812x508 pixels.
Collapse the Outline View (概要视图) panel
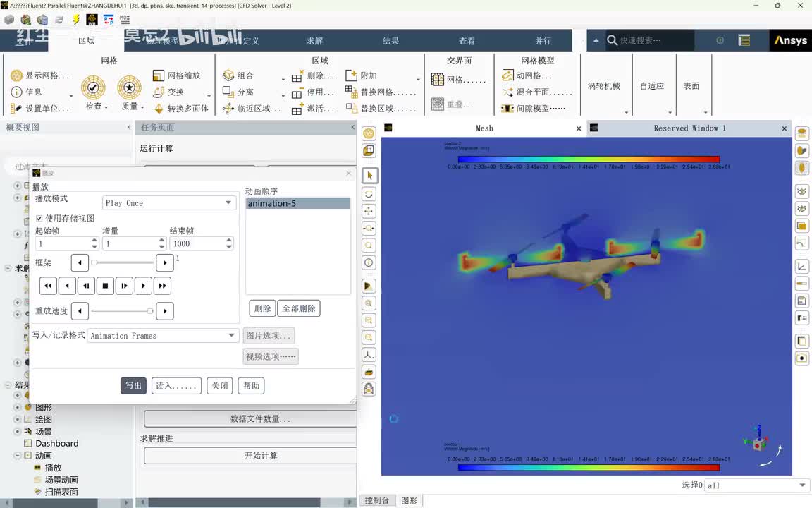coord(129,127)
